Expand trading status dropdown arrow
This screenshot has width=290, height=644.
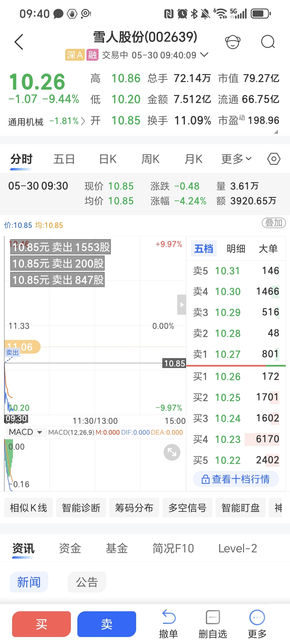204,55
